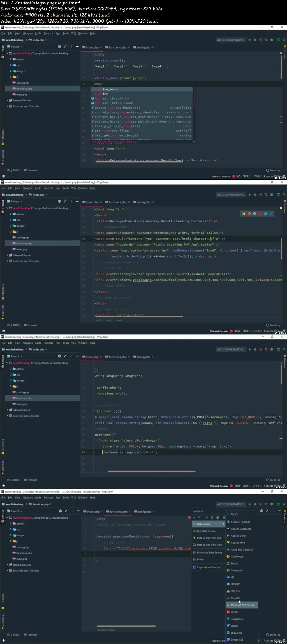Pick IBM Db2 data source
287x644 pixels.
(x=242, y=591)
